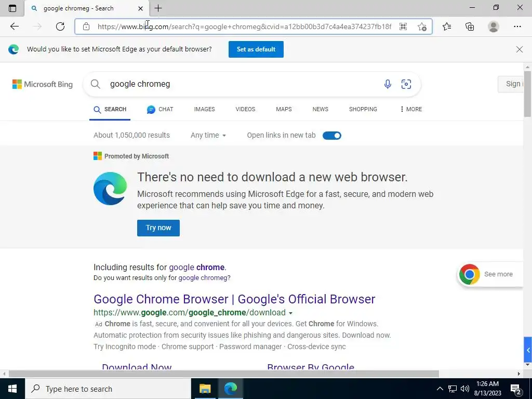This screenshot has width=532, height=399.
Task: Select the SEARCH tab
Action: [110, 109]
